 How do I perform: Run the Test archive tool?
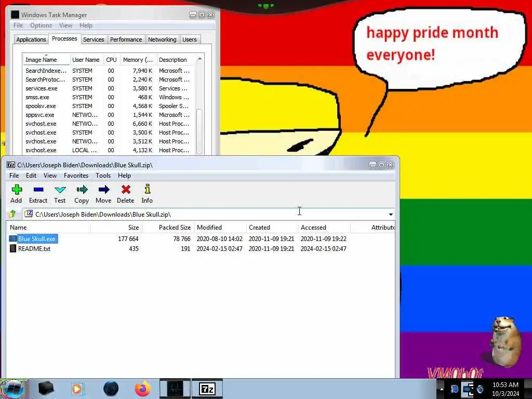coord(60,194)
